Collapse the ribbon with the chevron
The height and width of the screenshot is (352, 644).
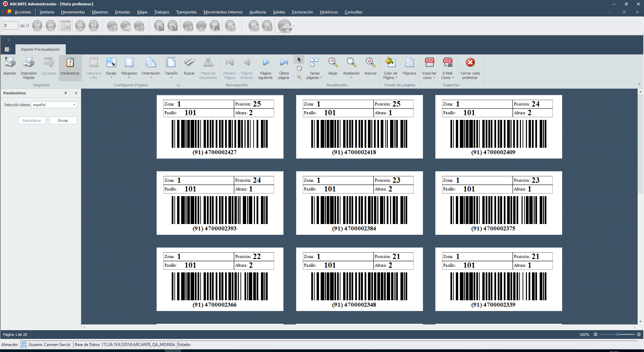(639, 84)
